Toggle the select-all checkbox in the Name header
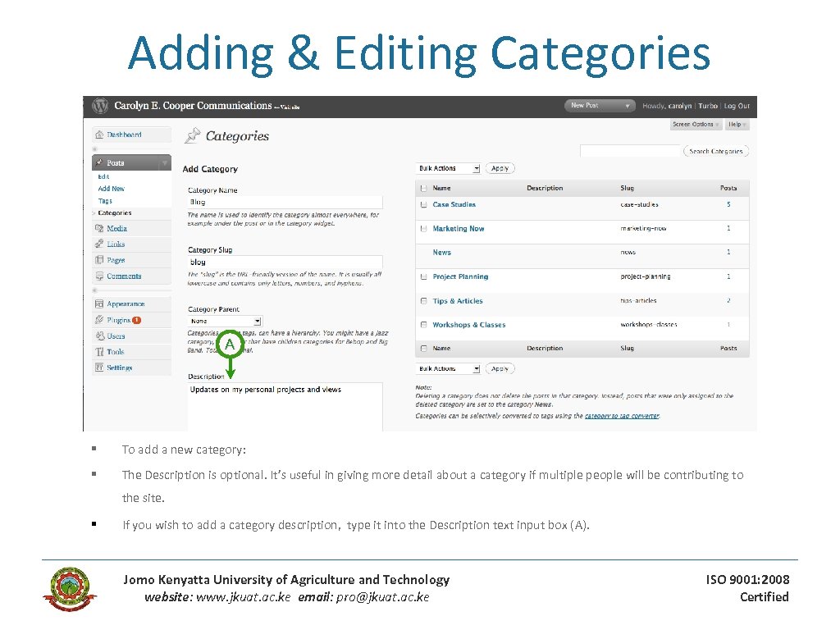This screenshot has width=840, height=630. coord(422,188)
